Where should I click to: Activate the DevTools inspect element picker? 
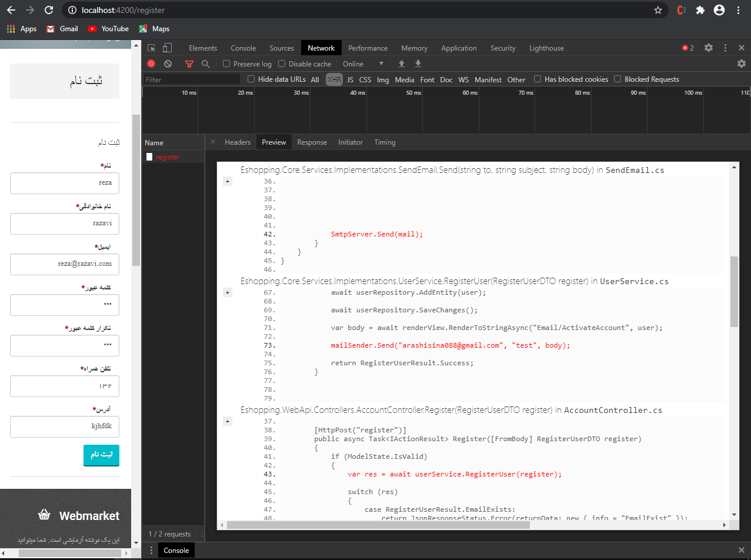pyautogui.click(x=152, y=48)
